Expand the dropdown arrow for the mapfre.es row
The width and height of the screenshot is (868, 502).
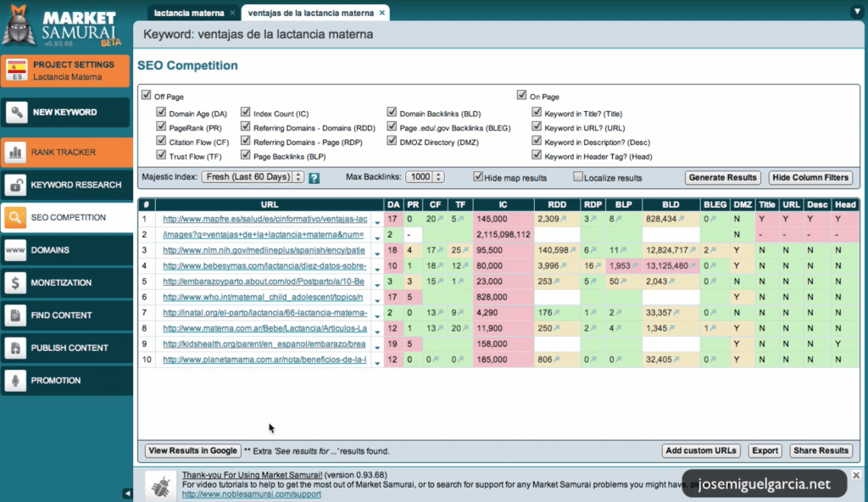[x=377, y=221]
